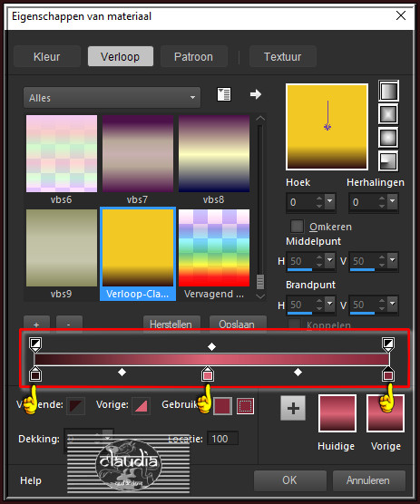Click the Herstellen button
The width and height of the screenshot is (420, 504).
[x=171, y=323]
